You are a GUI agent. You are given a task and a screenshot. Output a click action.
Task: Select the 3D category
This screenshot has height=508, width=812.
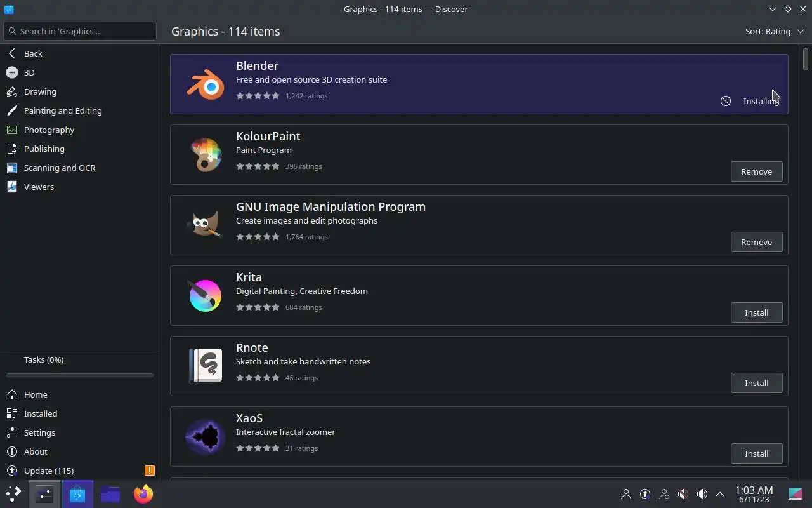coord(80,72)
